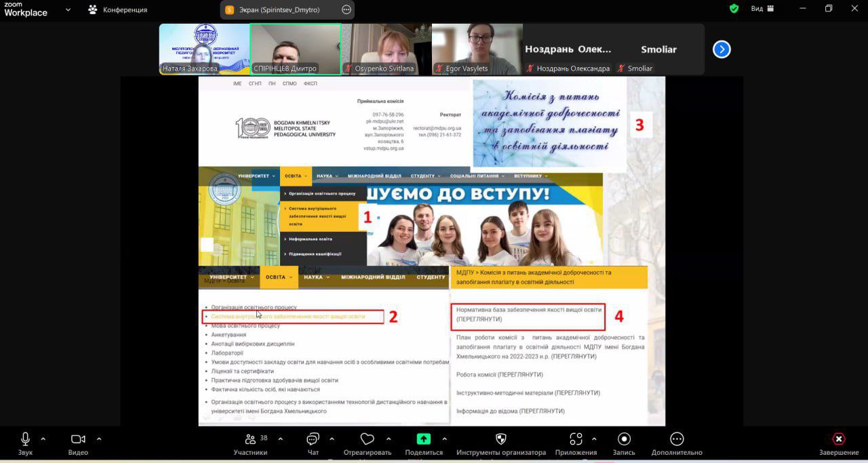This screenshot has width=868, height=463.
Task: Open the Chat panel
Action: pos(313,439)
